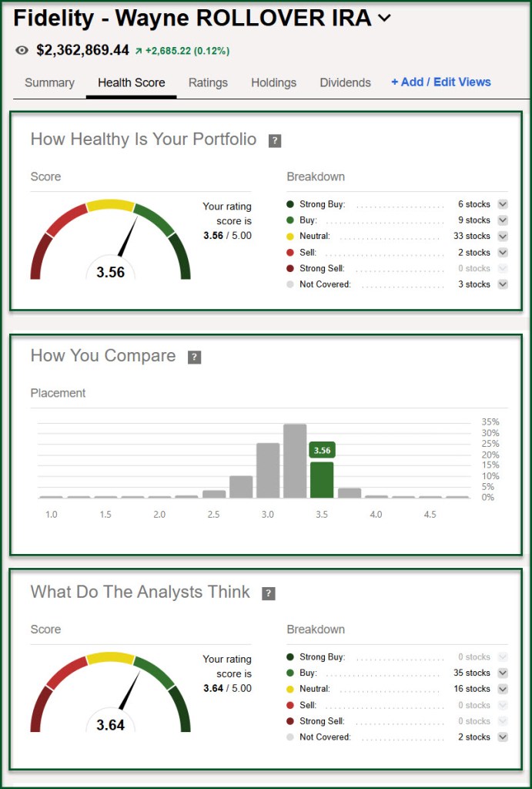
Task: Click help icon next to How You Compare
Action: point(195,358)
